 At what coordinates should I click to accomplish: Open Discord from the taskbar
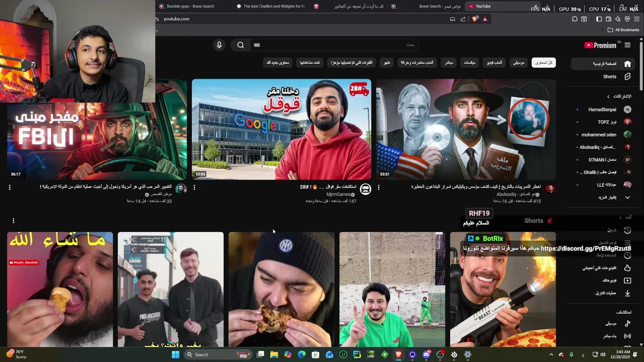click(427, 354)
